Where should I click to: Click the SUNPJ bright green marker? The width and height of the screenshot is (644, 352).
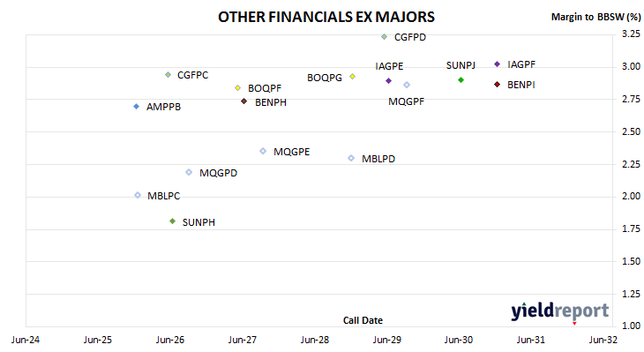point(461,79)
